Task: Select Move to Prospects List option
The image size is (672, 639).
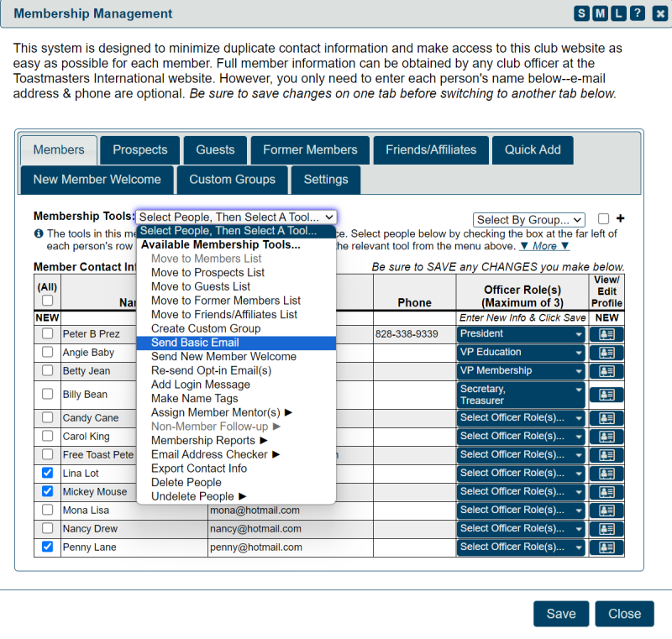Action: [236, 272]
